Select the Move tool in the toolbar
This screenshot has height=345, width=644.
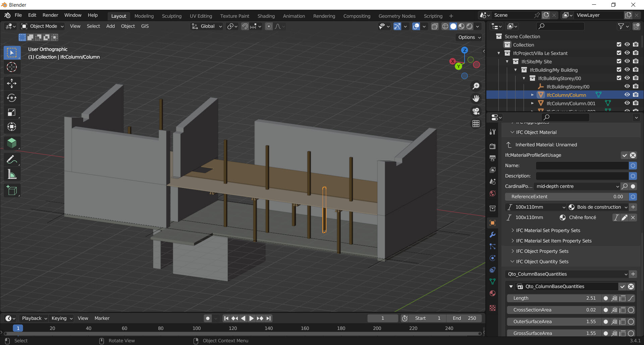coord(12,83)
